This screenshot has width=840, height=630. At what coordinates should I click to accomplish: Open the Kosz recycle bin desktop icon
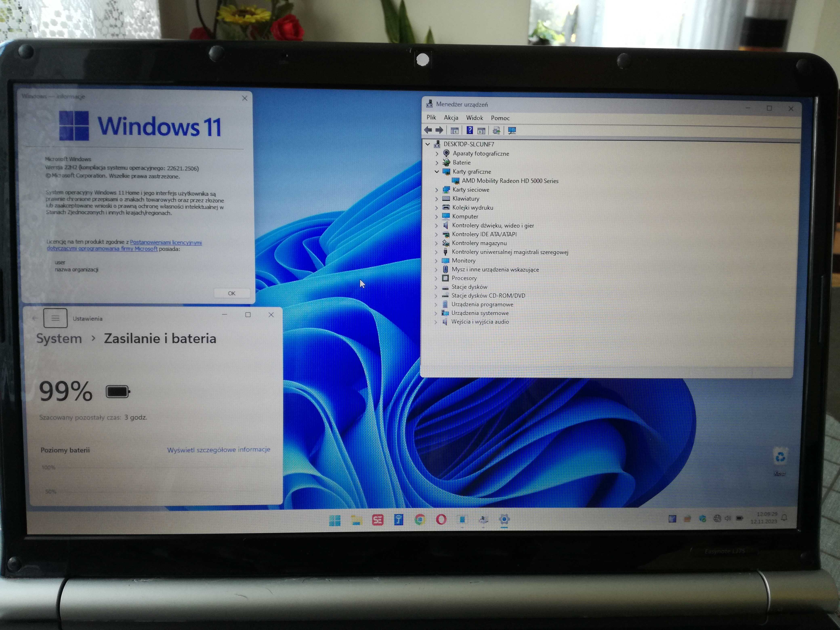point(780,461)
